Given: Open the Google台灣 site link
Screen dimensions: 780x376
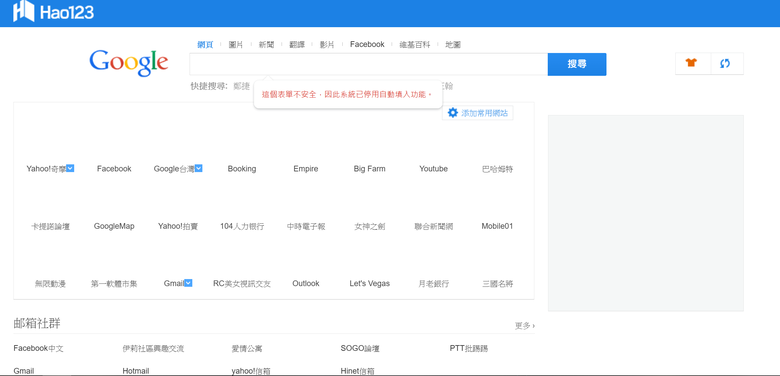Looking at the screenshot, I should click(174, 169).
